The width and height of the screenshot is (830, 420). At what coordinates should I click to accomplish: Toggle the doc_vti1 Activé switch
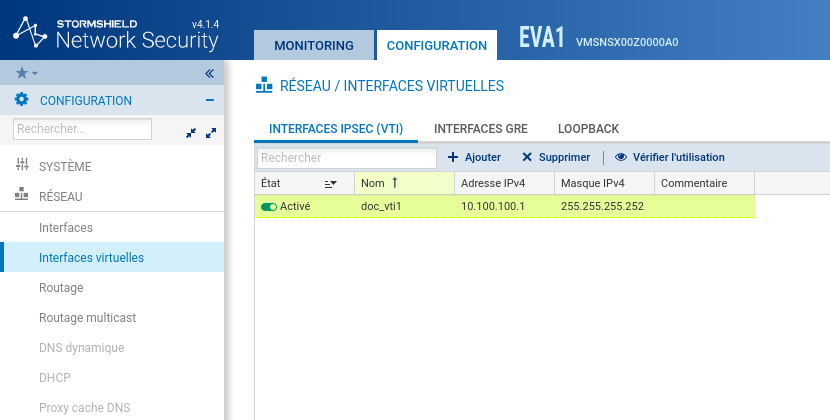coord(268,206)
